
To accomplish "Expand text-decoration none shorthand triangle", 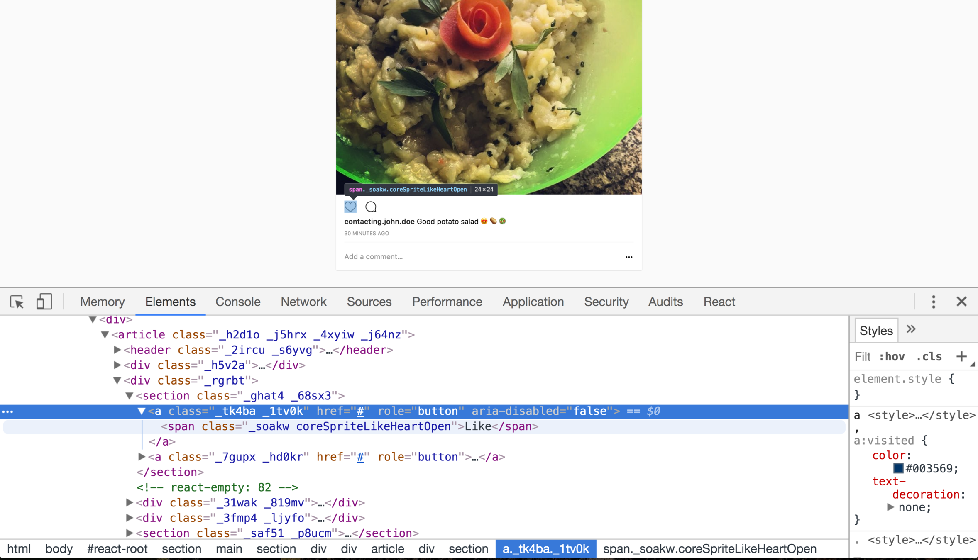I will 890,507.
